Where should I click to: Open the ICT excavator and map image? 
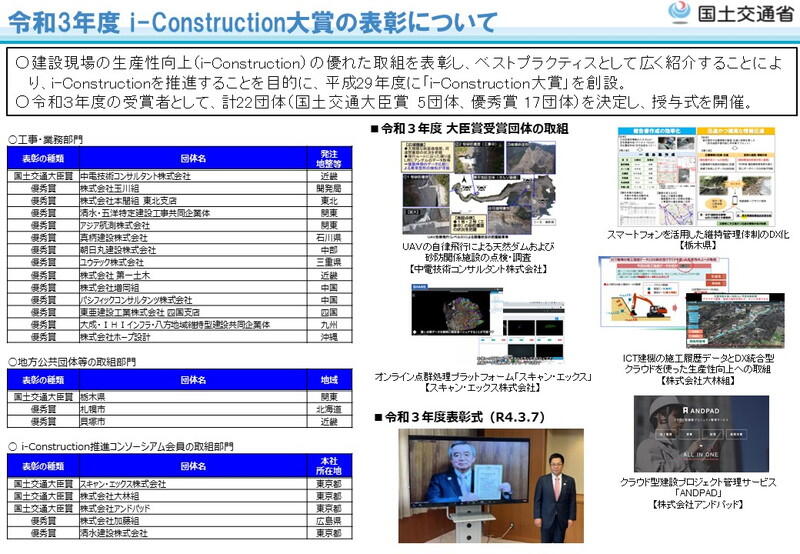(692, 303)
